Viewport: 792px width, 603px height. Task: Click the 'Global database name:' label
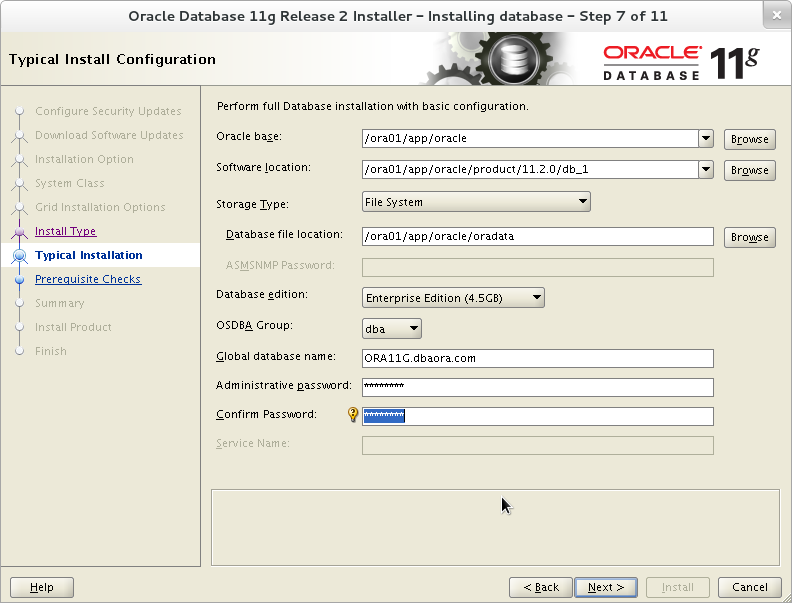[276, 357]
